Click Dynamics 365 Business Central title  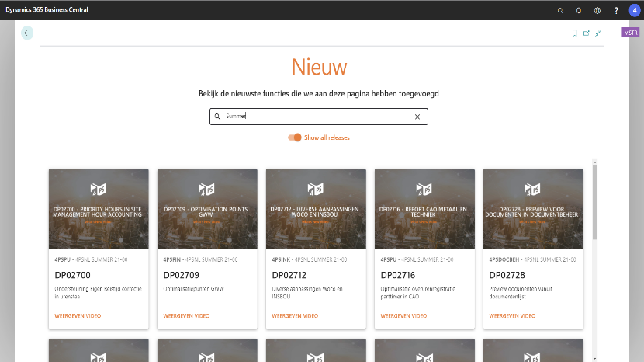47,9
